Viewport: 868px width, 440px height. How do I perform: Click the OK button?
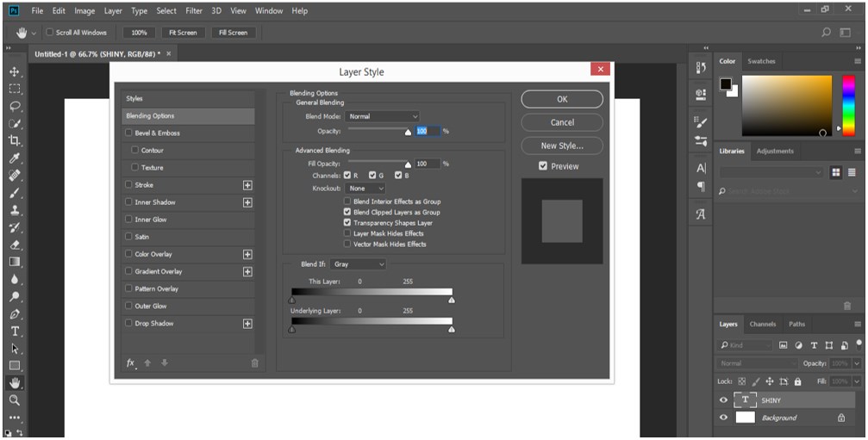click(x=562, y=100)
